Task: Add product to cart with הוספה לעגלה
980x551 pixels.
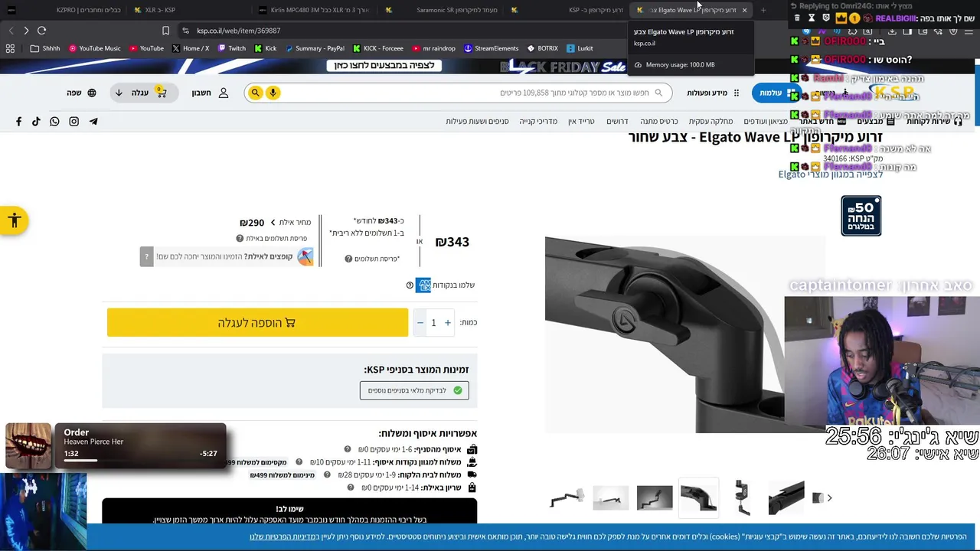Action: pos(257,323)
